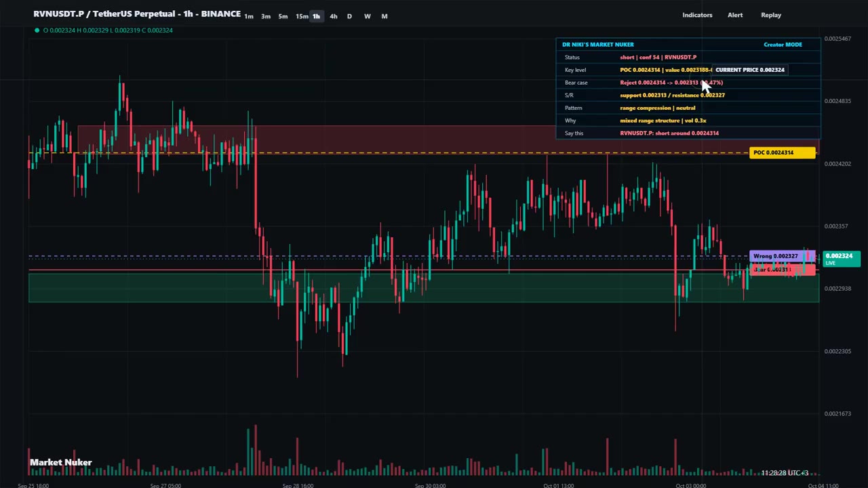This screenshot has height=488, width=868.
Task: Select the 3m timeframe
Action: point(266,16)
